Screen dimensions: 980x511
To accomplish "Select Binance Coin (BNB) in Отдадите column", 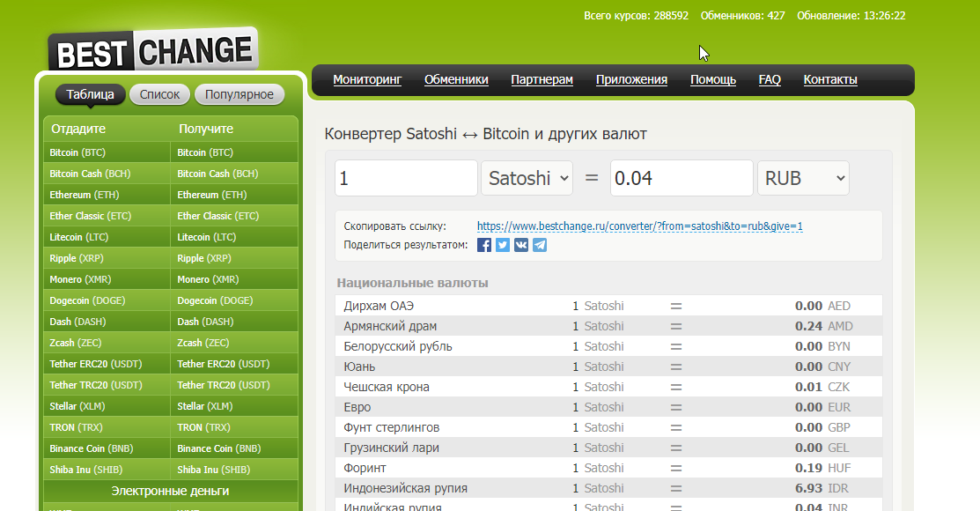I will click(107, 448).
